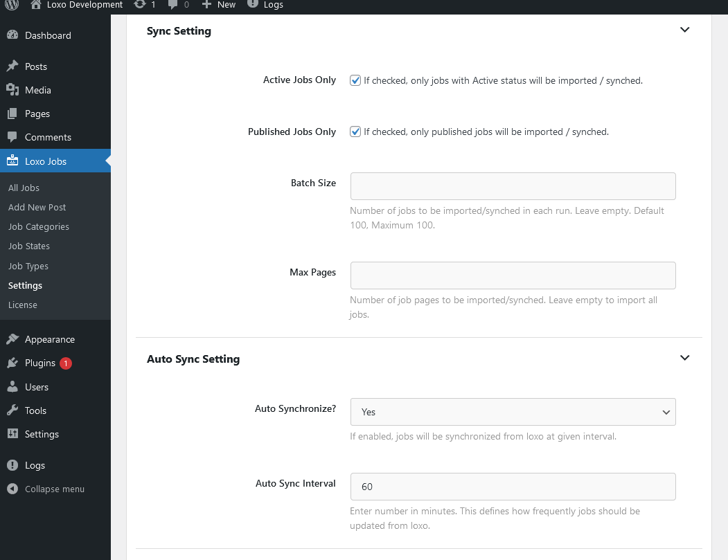Click the Plugins plug icon

point(12,363)
